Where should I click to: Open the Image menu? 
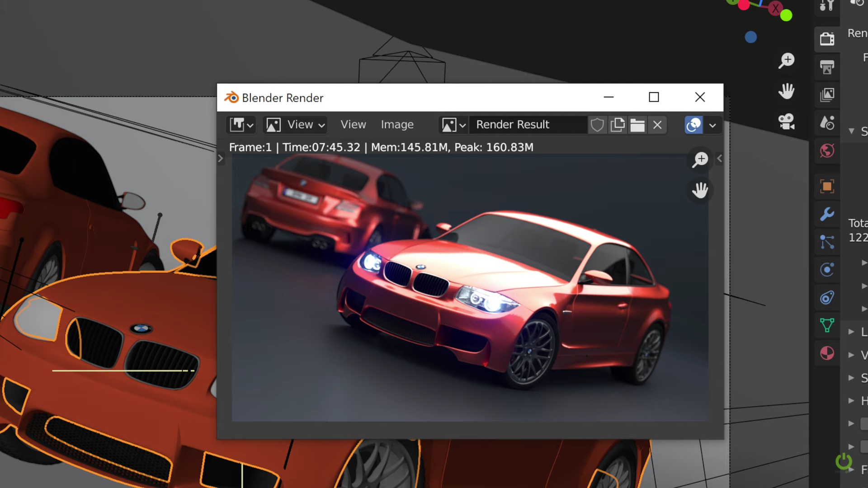tap(397, 125)
